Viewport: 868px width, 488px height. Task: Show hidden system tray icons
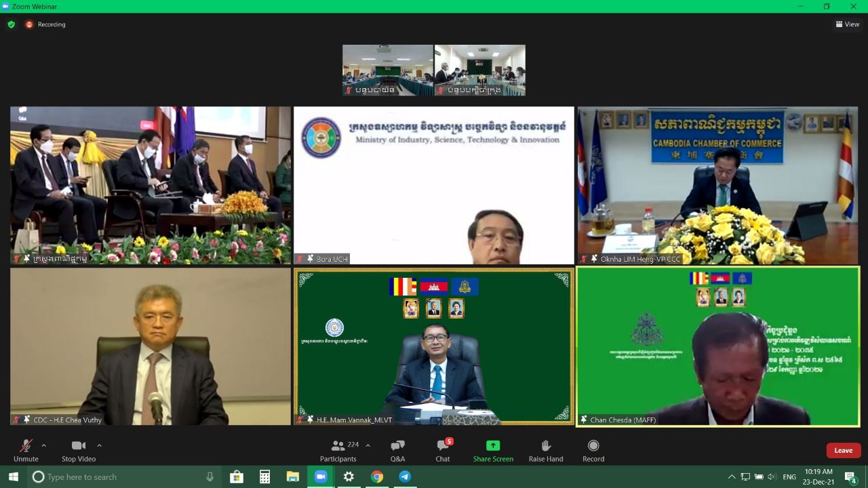[732, 477]
